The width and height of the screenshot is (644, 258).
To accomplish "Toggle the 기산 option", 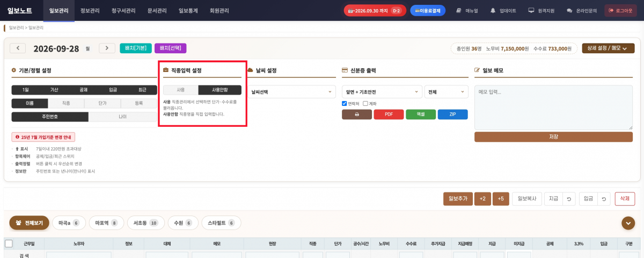I will tap(54, 90).
